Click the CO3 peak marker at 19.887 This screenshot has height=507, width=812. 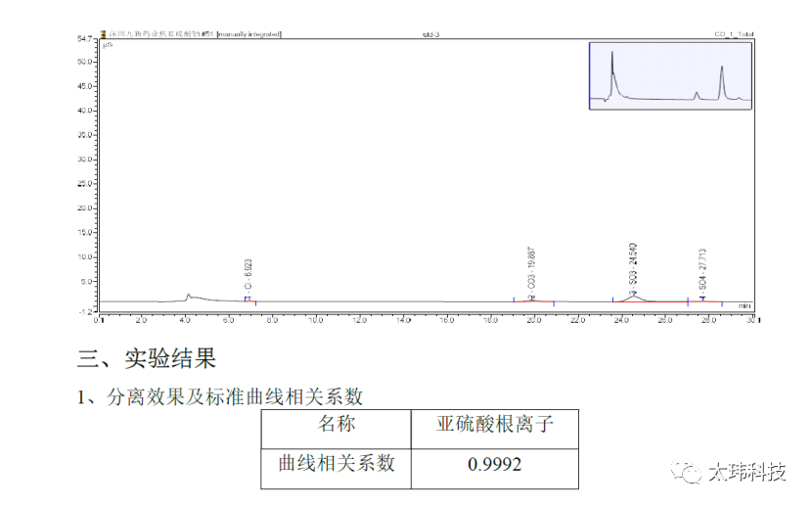[x=531, y=298]
